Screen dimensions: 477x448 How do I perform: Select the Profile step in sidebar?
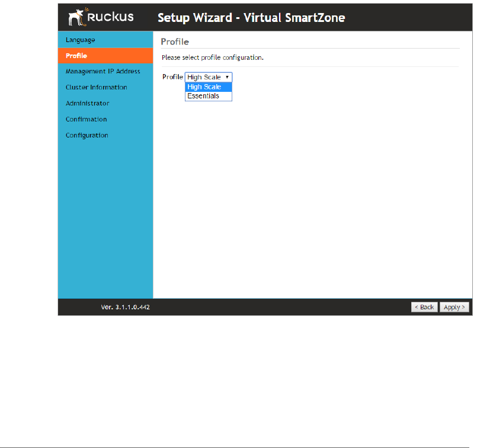(105, 56)
